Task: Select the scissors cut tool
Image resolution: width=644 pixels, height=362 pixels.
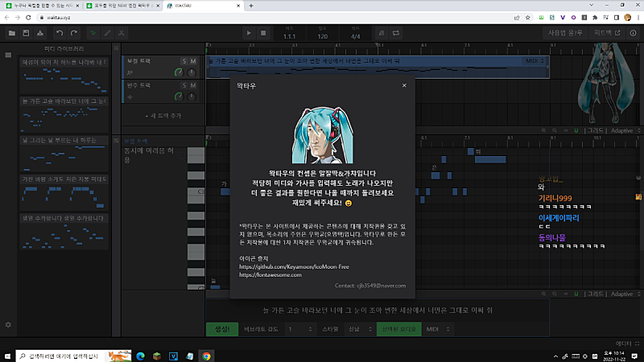Action: (x=122, y=33)
